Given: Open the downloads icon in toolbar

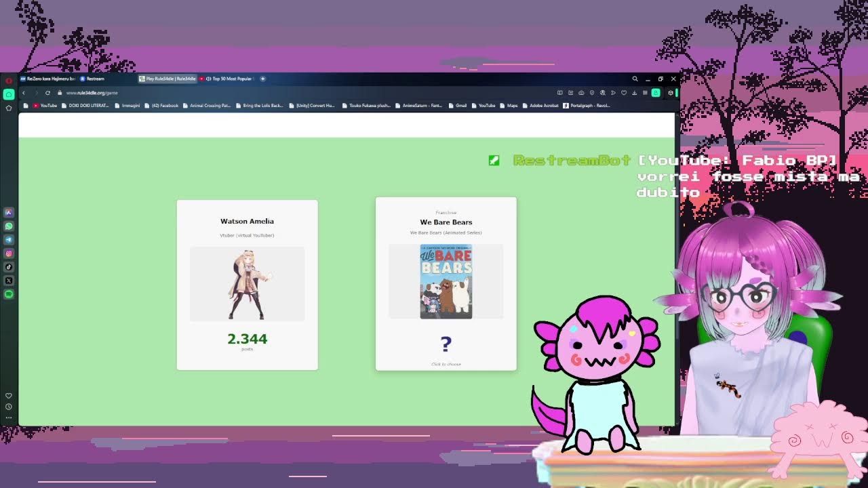Looking at the screenshot, I should 634,93.
